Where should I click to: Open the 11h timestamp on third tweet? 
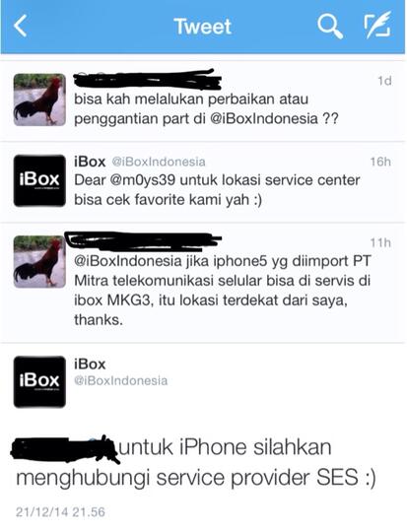[x=380, y=242]
